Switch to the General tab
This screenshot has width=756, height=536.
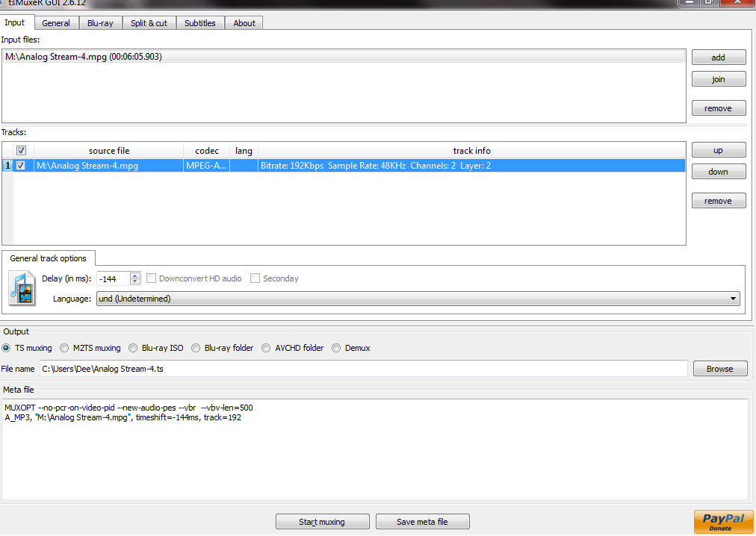[x=55, y=23]
